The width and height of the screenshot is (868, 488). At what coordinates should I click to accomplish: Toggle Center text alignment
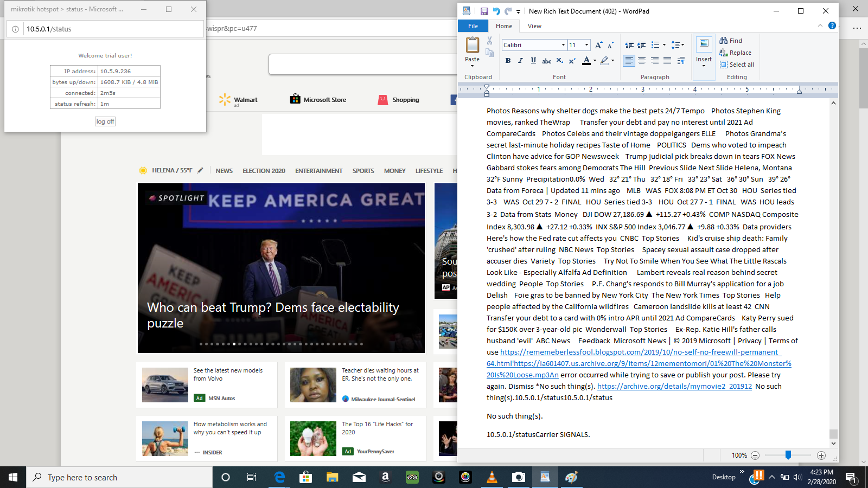[x=642, y=61]
